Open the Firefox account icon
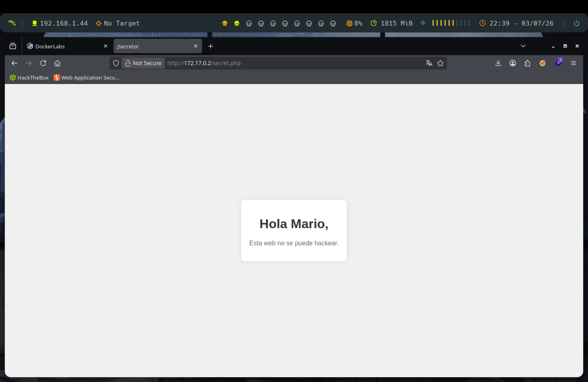This screenshot has height=382, width=588. (513, 63)
